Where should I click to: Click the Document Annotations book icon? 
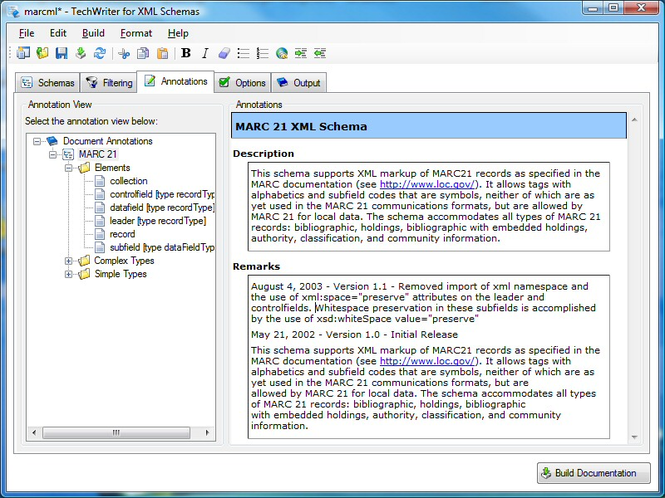(x=52, y=141)
